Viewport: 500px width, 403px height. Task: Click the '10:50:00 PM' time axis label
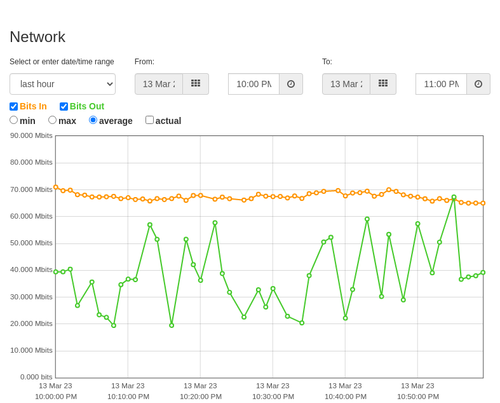418,397
